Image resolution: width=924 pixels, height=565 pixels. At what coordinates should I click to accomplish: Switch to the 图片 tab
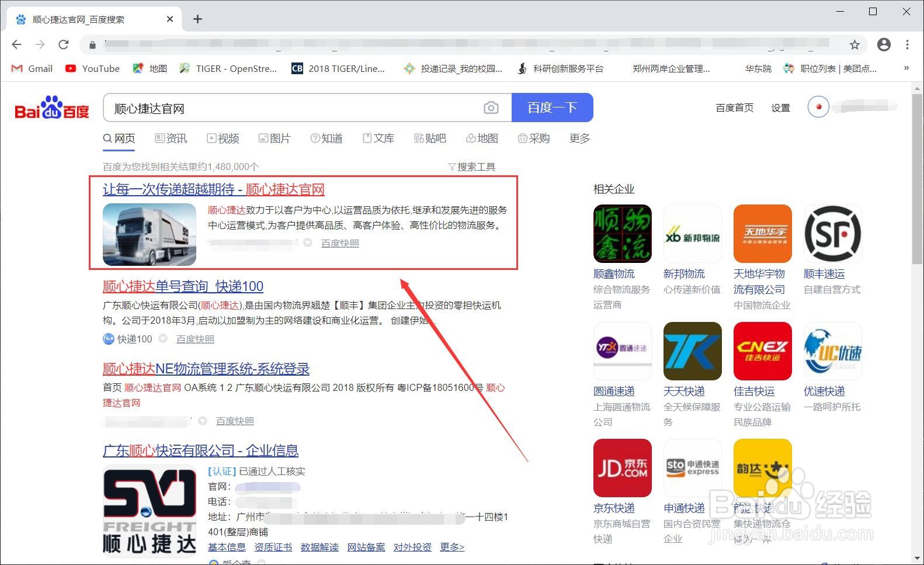click(275, 138)
